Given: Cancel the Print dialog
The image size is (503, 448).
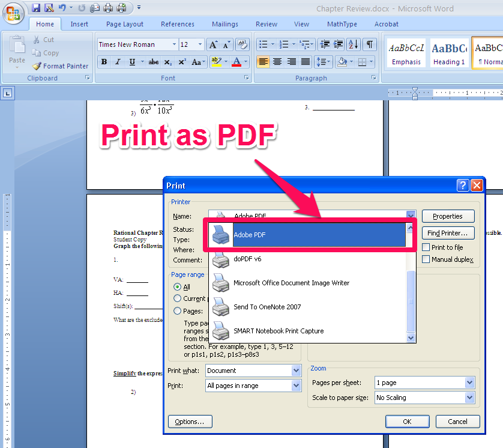Looking at the screenshot, I should pyautogui.click(x=457, y=422).
